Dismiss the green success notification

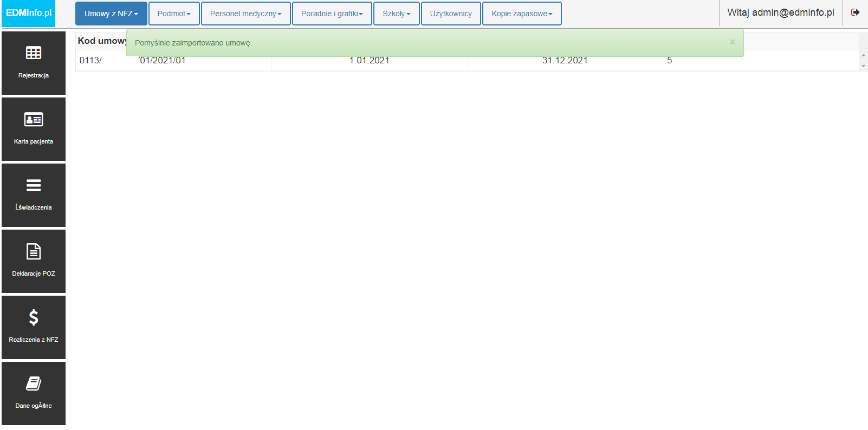pyautogui.click(x=732, y=42)
